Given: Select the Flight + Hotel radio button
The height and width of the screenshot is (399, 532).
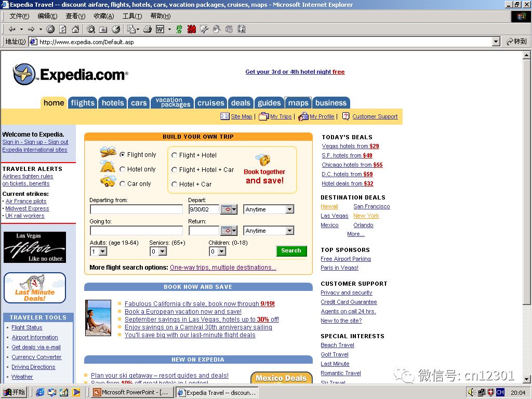Looking at the screenshot, I should pyautogui.click(x=175, y=155).
